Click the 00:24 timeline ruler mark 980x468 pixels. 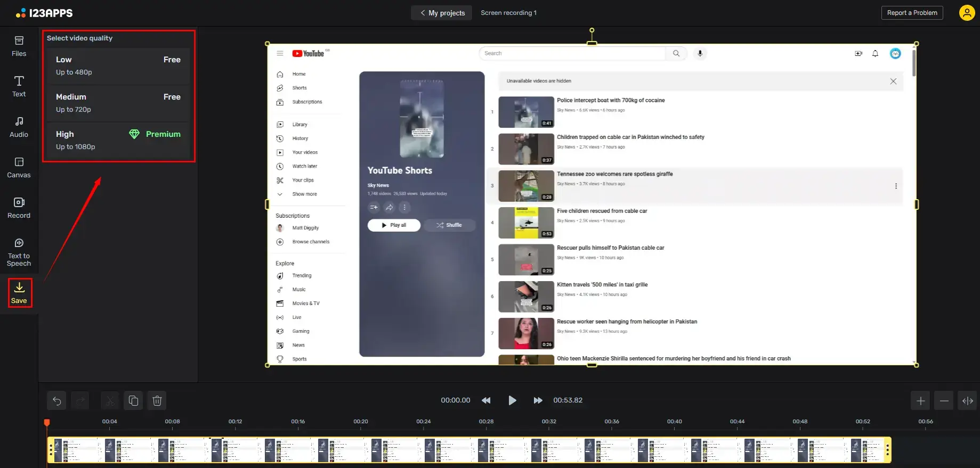point(424,422)
